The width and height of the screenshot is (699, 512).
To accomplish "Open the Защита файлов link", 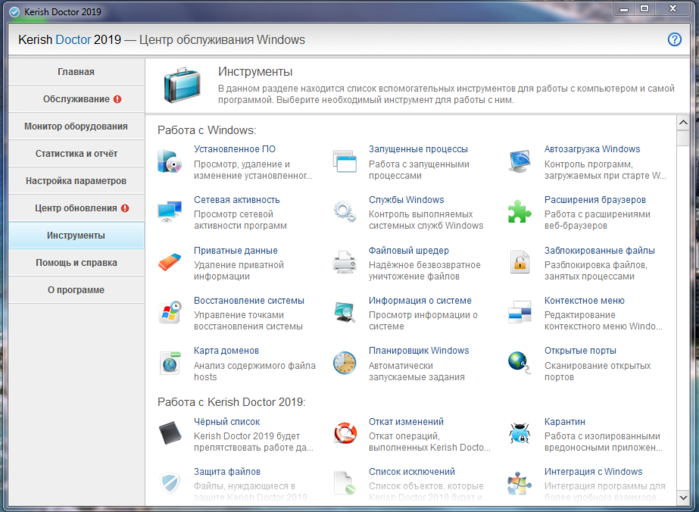I will 227,471.
